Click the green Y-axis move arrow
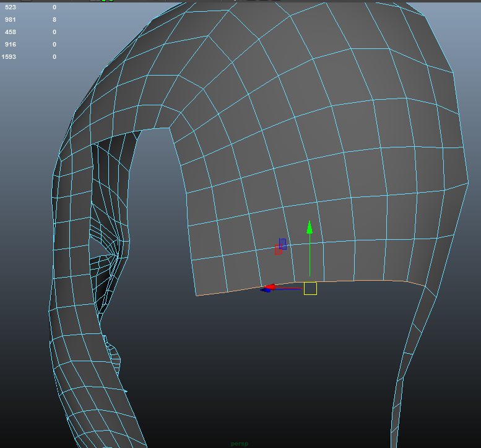 [x=310, y=227]
